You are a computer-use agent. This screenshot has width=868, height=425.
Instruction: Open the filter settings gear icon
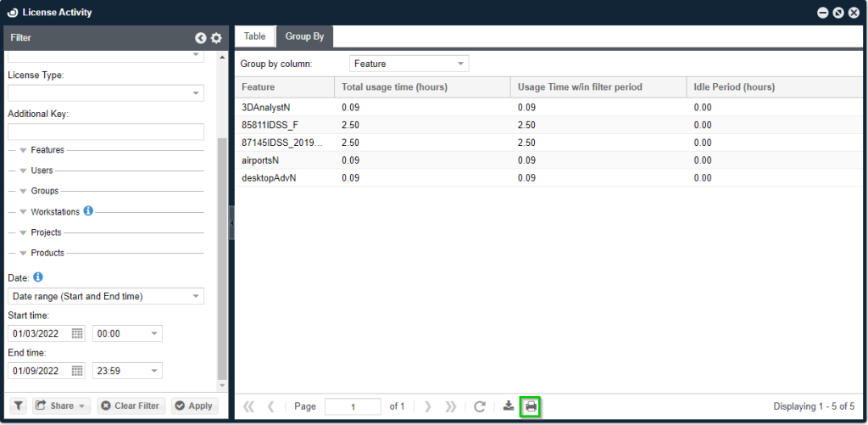[x=216, y=38]
